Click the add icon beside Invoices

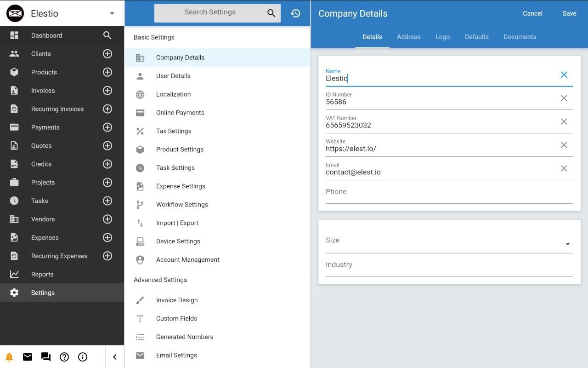107,91
